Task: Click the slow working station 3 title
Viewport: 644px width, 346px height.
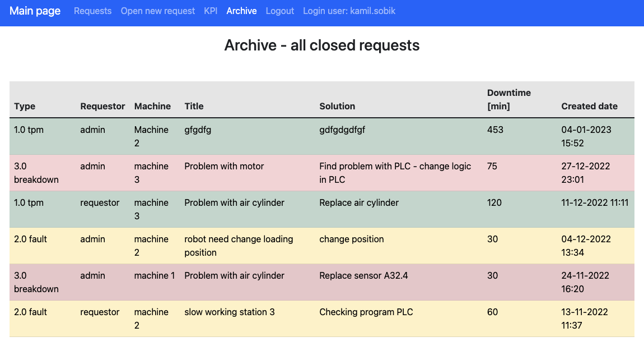Action: [x=230, y=312]
